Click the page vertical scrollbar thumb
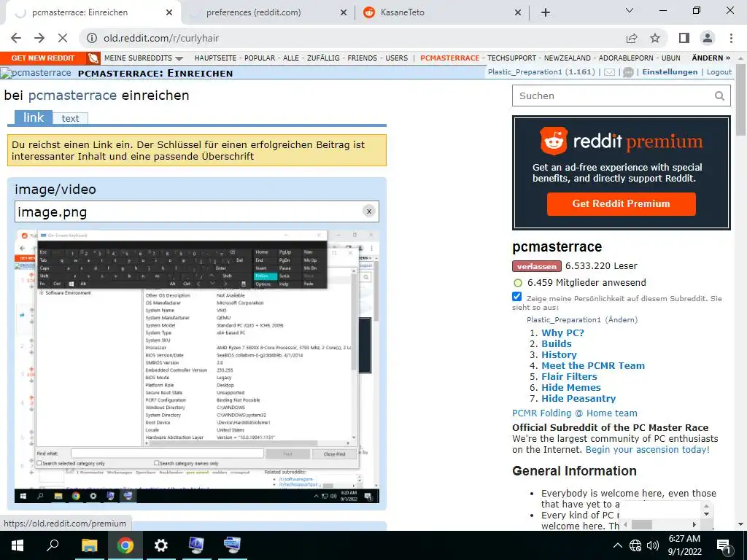The width and height of the screenshot is (747, 560). coord(741,100)
